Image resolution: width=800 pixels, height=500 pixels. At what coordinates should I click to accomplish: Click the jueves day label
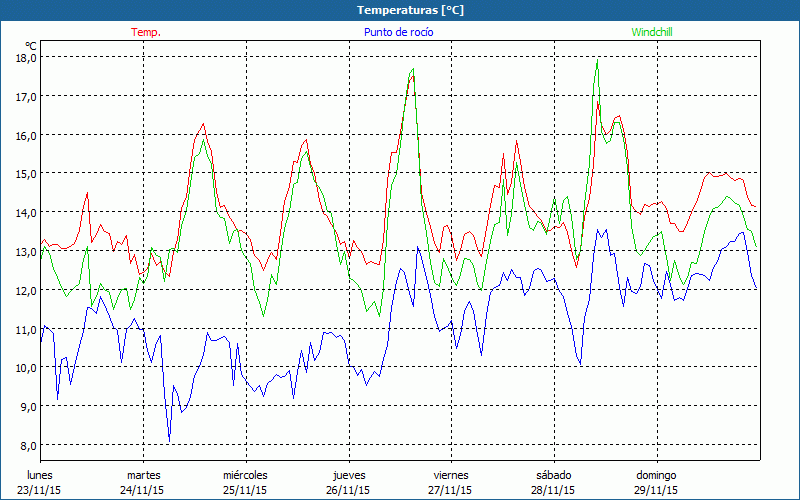[348, 475]
